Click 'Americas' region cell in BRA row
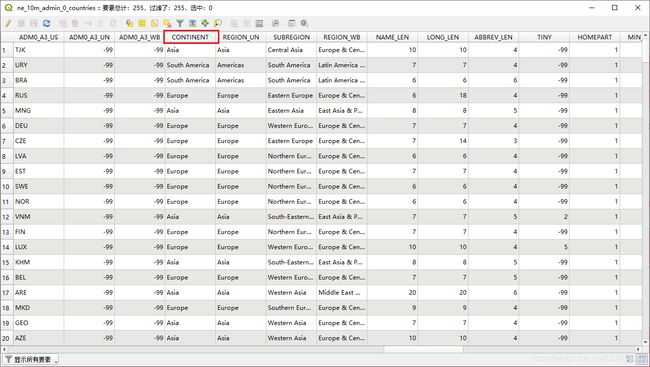 click(241, 80)
